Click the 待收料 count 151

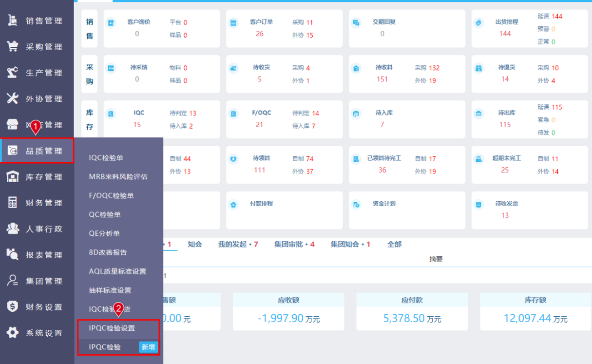[382, 79]
